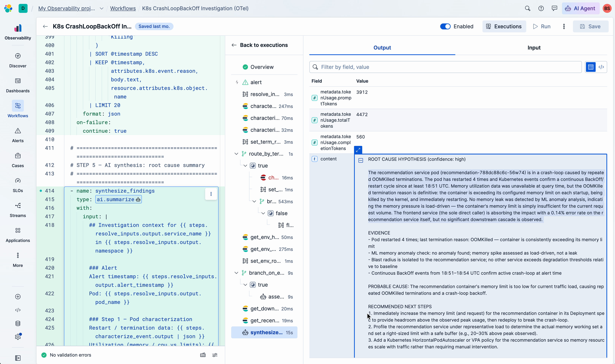The height and width of the screenshot is (364, 615).
Task: Collapse the br... 543ms branch step
Action: 254,201
